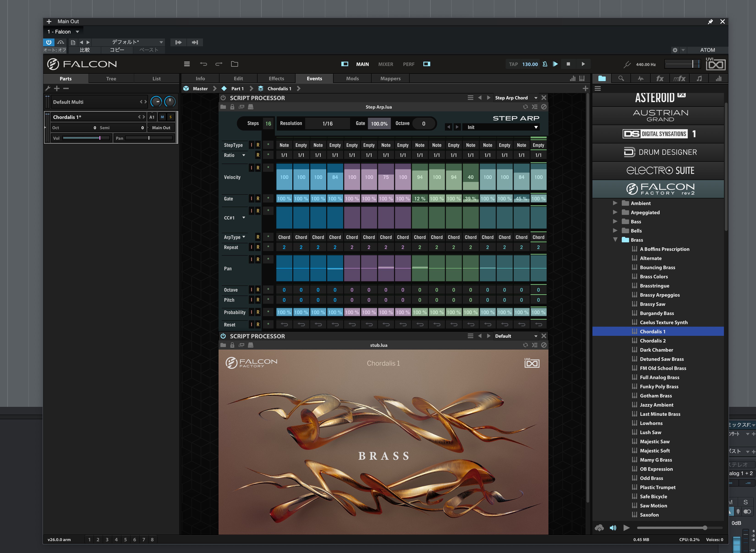
Task: Expand the Ambient folder
Action: pos(615,203)
